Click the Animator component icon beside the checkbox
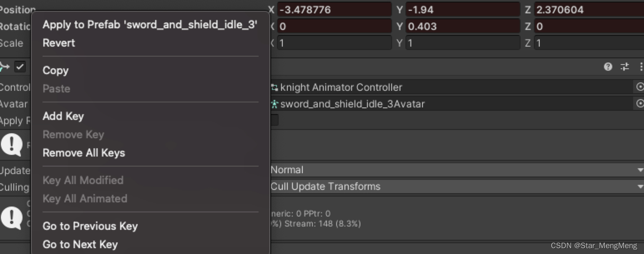 pos(5,67)
